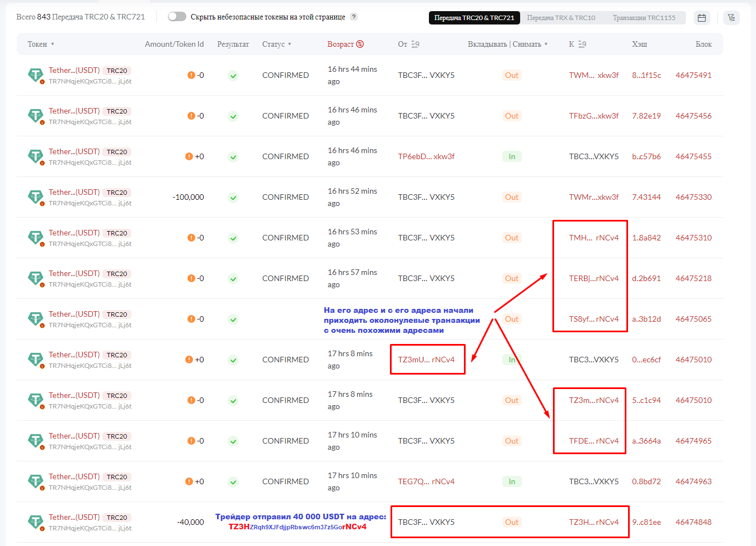The width and height of the screenshot is (756, 546).
Task: Open От address filter icon
Action: [x=415, y=44]
